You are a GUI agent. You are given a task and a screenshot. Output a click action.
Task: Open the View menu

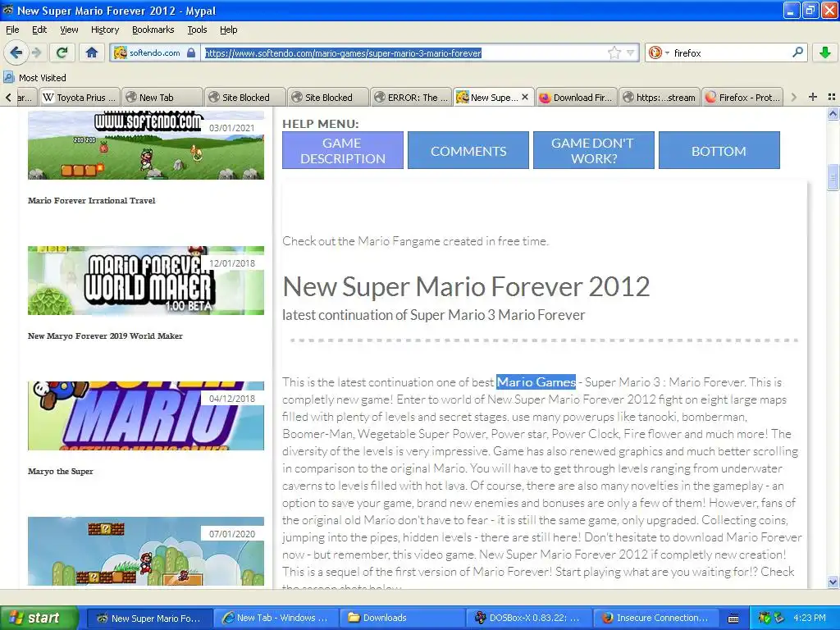tap(69, 30)
